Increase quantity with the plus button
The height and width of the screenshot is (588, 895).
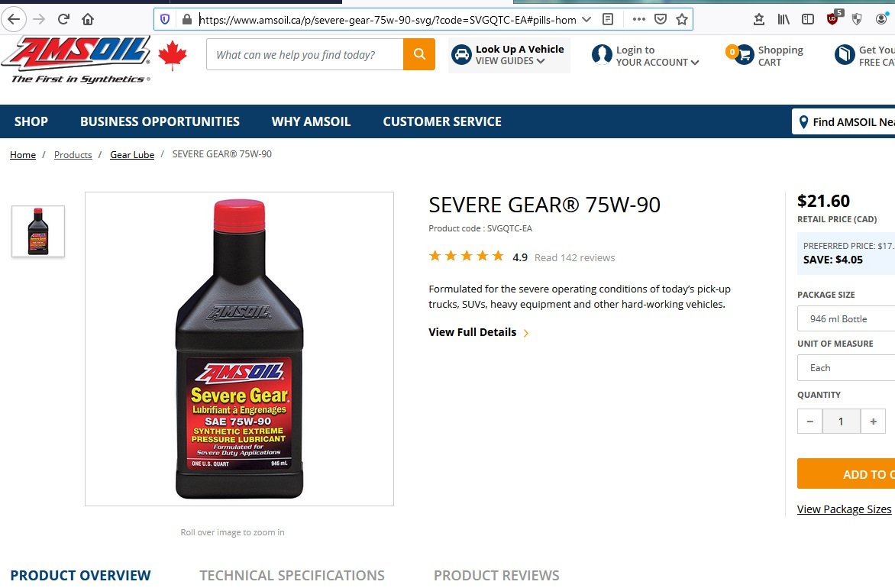coord(873,422)
